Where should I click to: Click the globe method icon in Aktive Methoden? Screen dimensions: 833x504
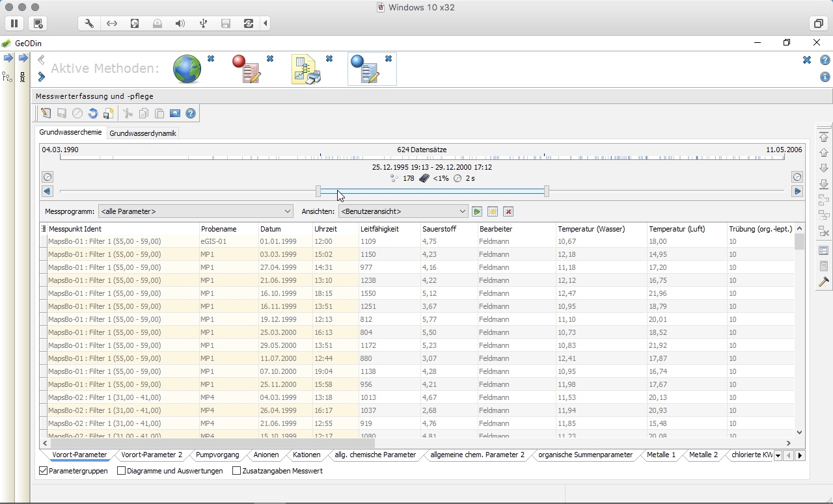coord(187,67)
